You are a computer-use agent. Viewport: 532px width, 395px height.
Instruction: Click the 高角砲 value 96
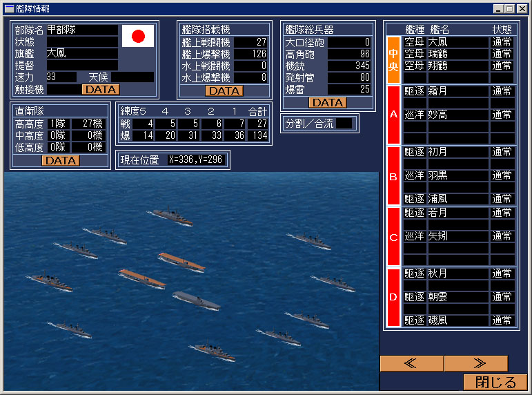pos(349,54)
